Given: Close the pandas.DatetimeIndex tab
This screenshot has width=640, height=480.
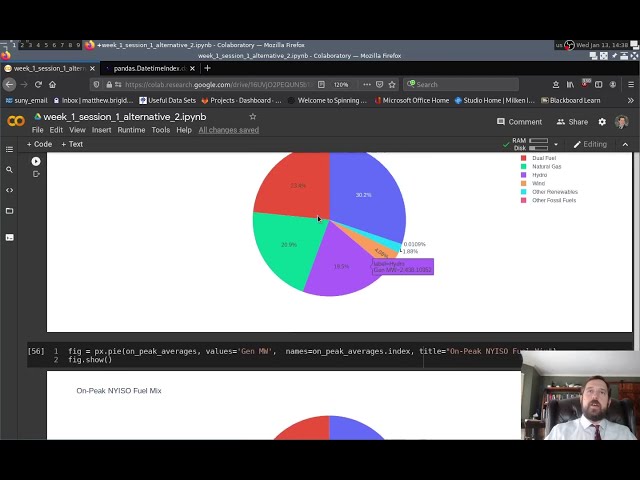Looking at the screenshot, I should tap(192, 69).
